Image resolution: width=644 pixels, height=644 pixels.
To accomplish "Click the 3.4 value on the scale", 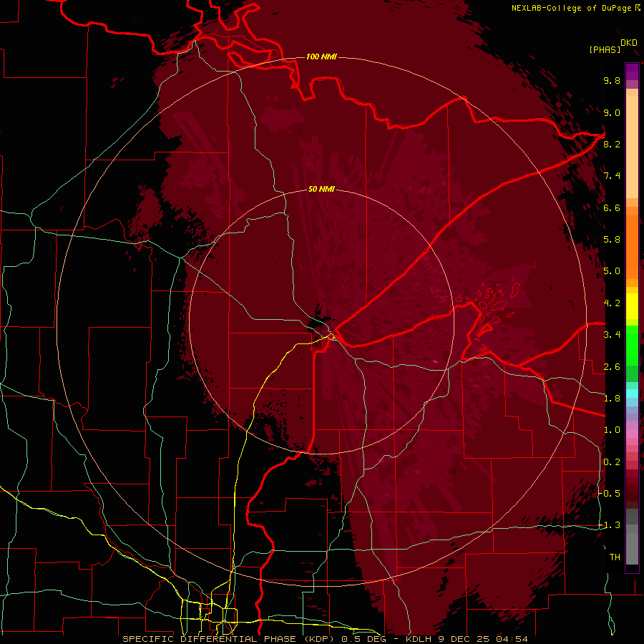I will pyautogui.click(x=612, y=335).
